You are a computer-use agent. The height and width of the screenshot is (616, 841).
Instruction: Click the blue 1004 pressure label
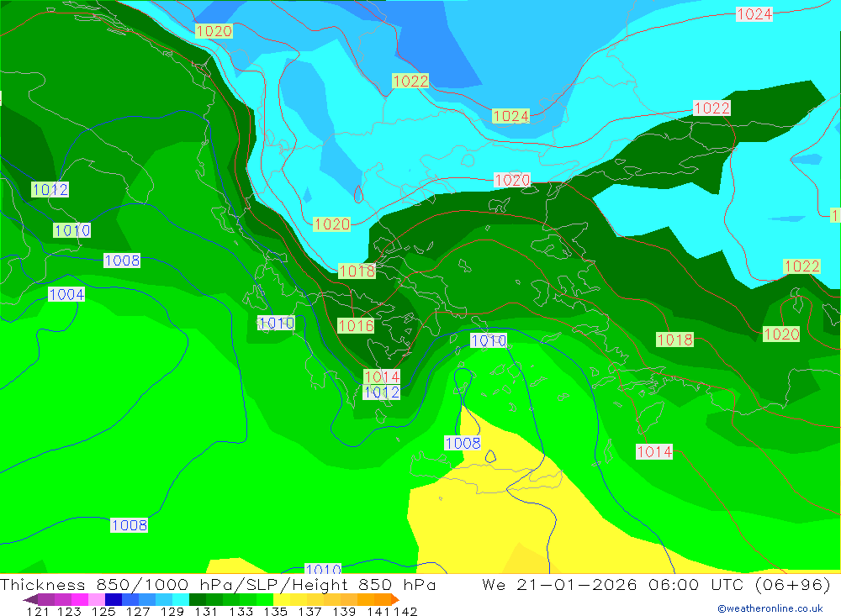(x=66, y=294)
